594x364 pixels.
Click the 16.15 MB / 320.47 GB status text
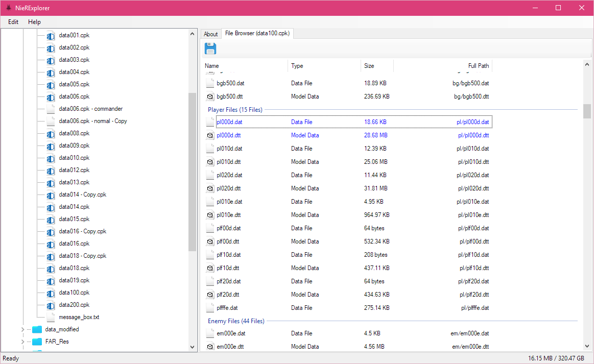(x=556, y=358)
